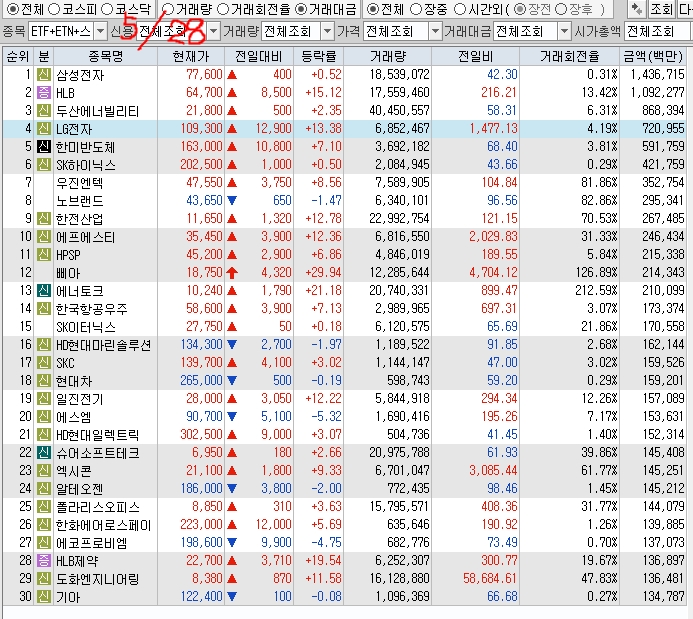Click 신 icon beside 일진전기

(44, 399)
